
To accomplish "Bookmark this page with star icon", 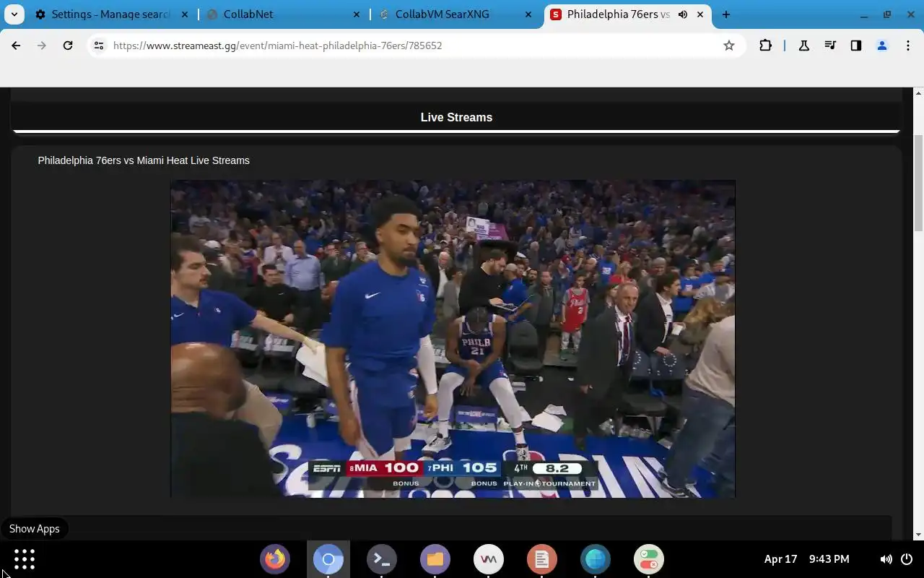I will coord(729,46).
